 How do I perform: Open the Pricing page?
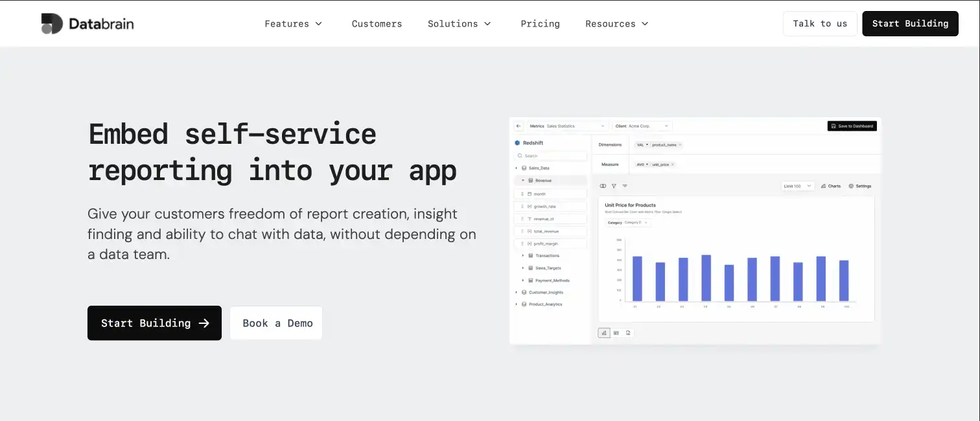540,24
